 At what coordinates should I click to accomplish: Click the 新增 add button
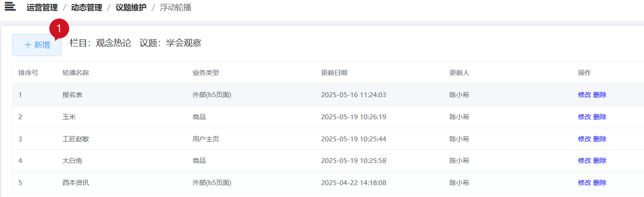37,45
